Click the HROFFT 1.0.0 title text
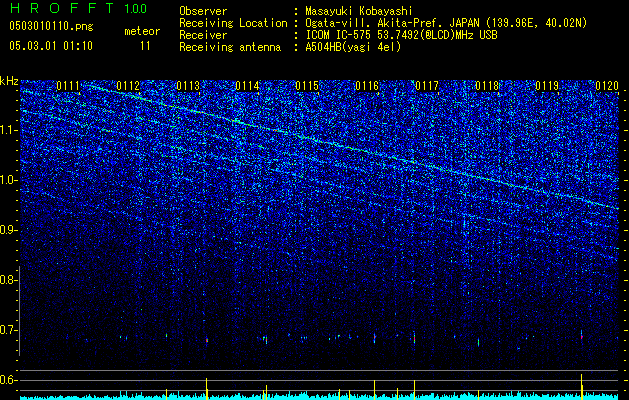629x400 pixels. tap(79, 8)
